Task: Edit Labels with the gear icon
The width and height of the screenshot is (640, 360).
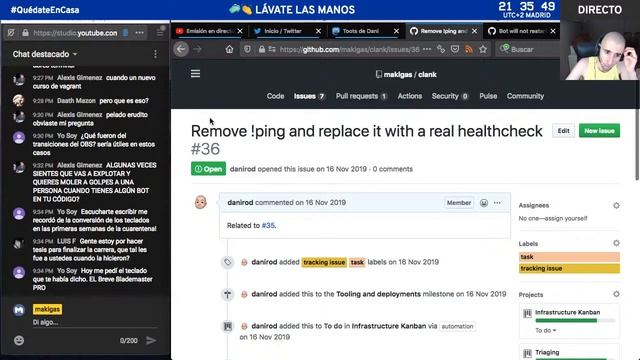Action: [616, 243]
